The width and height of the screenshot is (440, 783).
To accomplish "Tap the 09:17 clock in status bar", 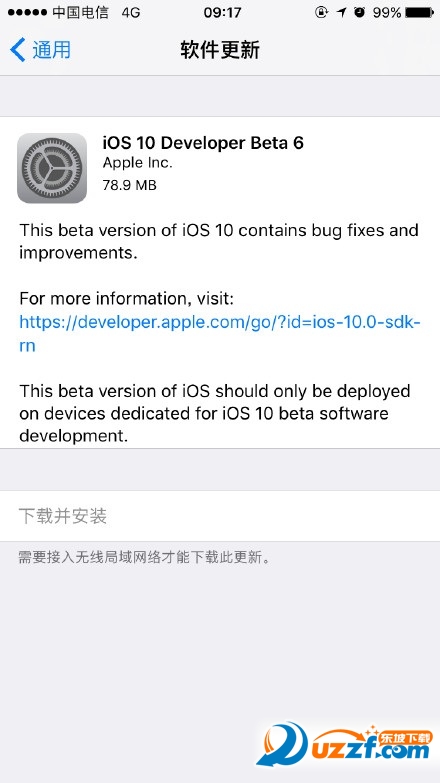I will coord(222,12).
